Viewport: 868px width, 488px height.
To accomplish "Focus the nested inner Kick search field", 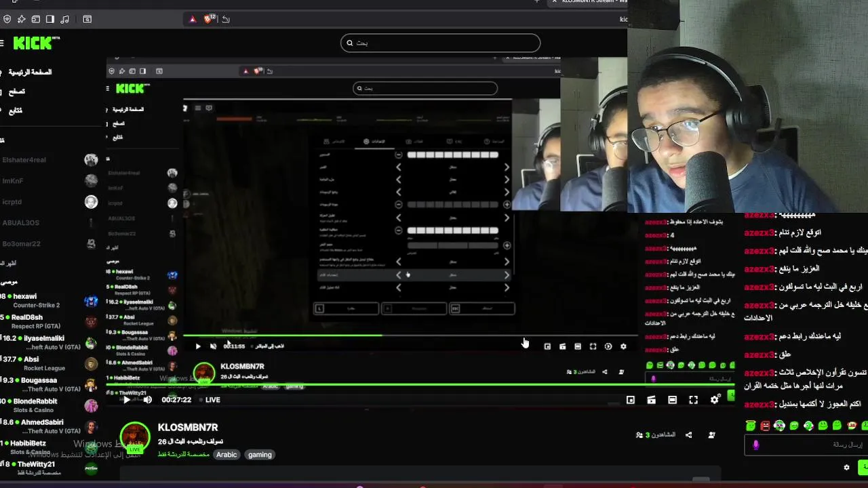I will (x=425, y=88).
